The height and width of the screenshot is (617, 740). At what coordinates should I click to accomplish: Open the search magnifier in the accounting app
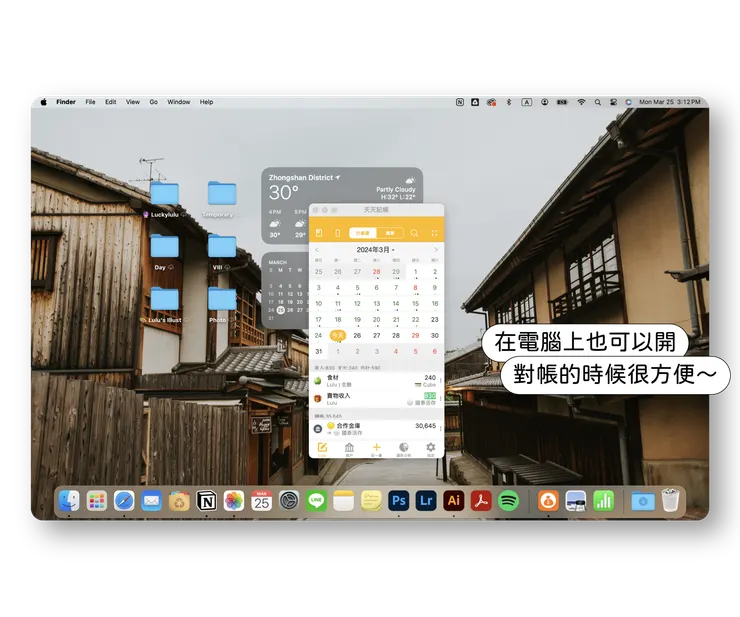[x=414, y=233]
